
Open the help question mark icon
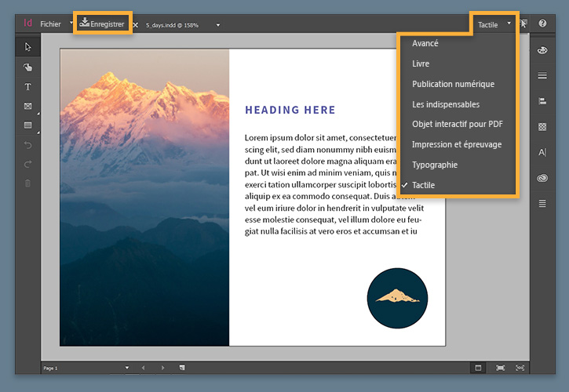coord(542,24)
